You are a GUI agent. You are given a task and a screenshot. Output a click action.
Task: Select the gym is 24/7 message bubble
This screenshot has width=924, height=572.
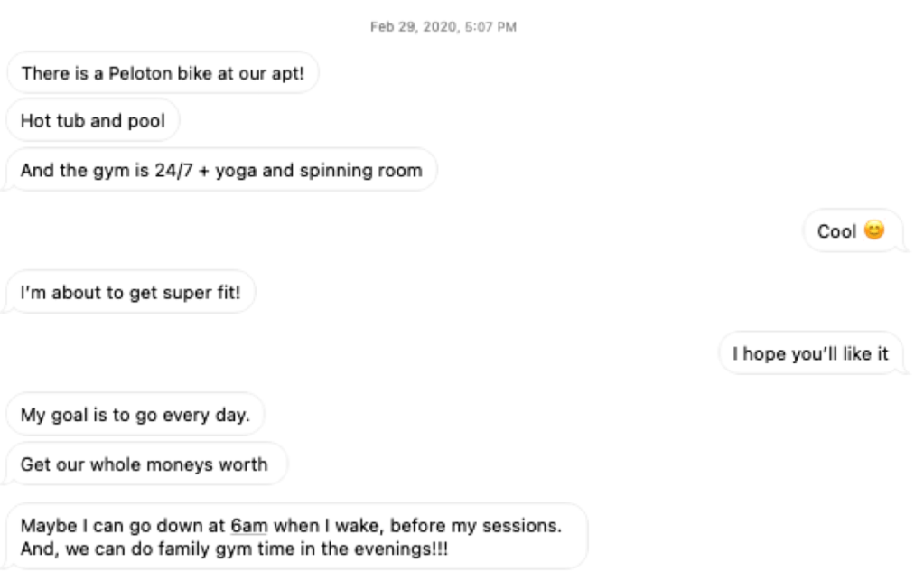point(221,170)
